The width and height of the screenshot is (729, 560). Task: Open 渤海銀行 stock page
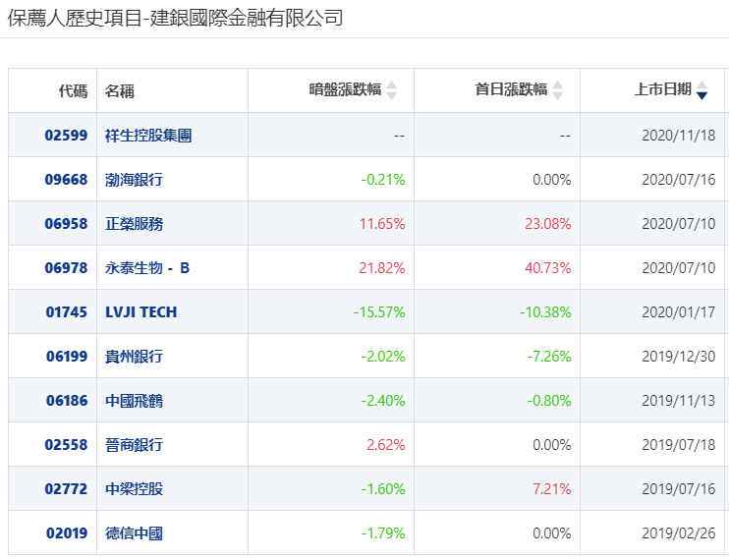click(134, 180)
